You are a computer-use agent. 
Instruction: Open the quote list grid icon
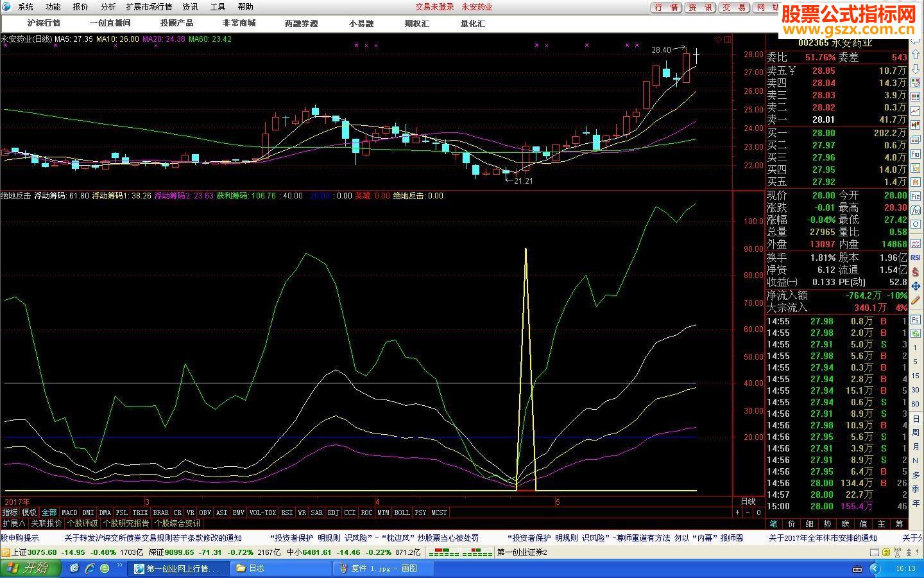[916, 97]
